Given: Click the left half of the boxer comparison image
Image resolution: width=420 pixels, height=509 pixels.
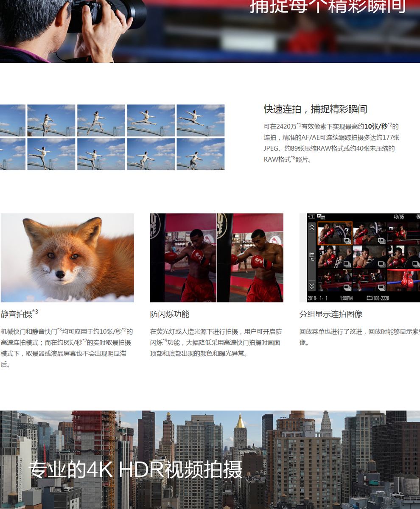Looking at the screenshot, I should (183, 258).
